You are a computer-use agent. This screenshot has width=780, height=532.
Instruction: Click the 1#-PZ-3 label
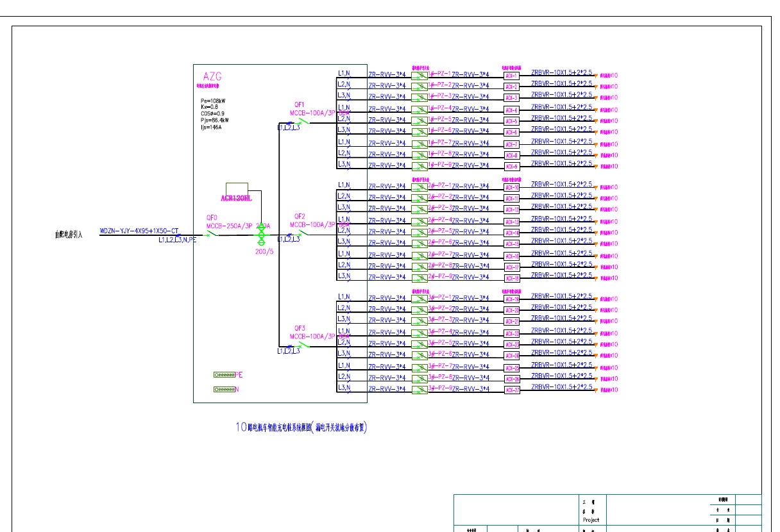point(440,96)
